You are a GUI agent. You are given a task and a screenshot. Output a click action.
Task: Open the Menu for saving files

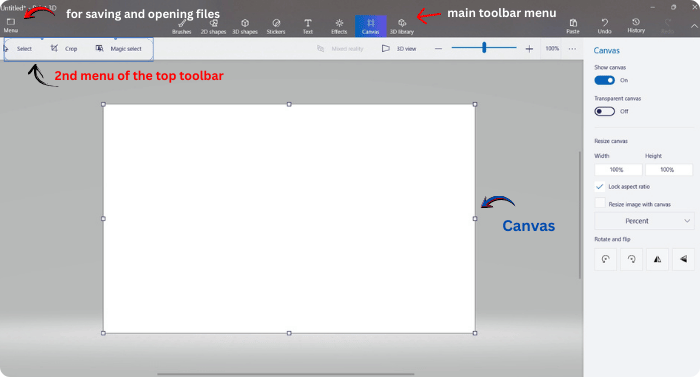pos(11,25)
